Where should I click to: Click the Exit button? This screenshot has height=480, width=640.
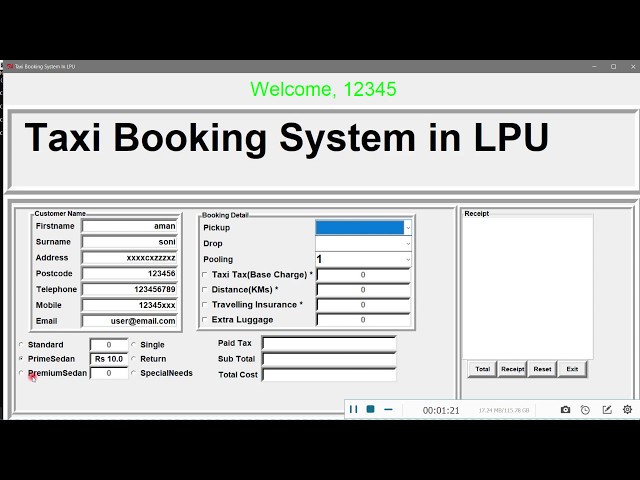pyautogui.click(x=572, y=369)
